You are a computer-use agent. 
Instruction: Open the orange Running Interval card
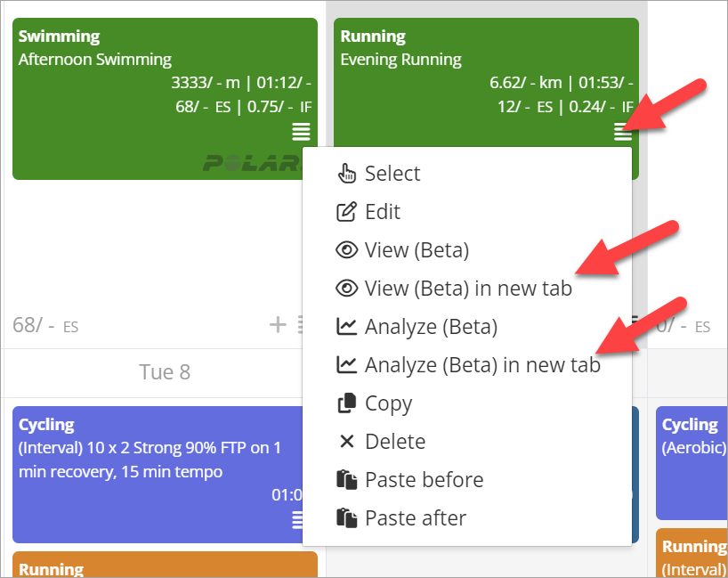[692, 553]
